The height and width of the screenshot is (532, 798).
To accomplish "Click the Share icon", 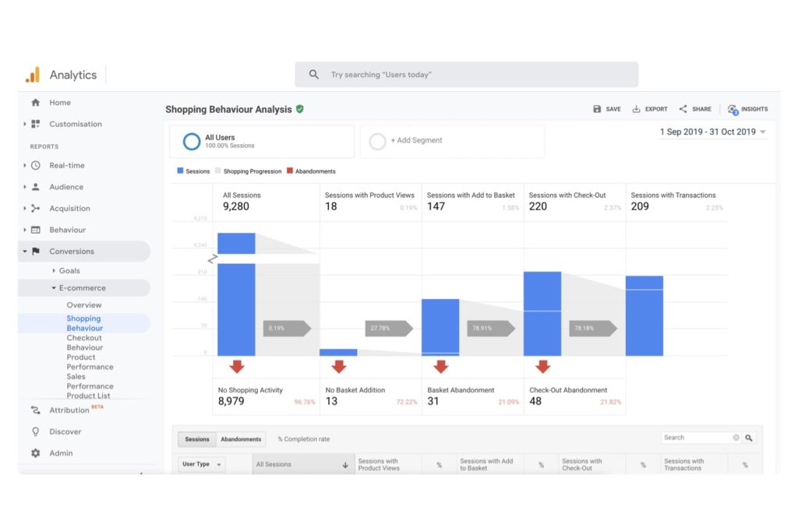I will point(683,109).
